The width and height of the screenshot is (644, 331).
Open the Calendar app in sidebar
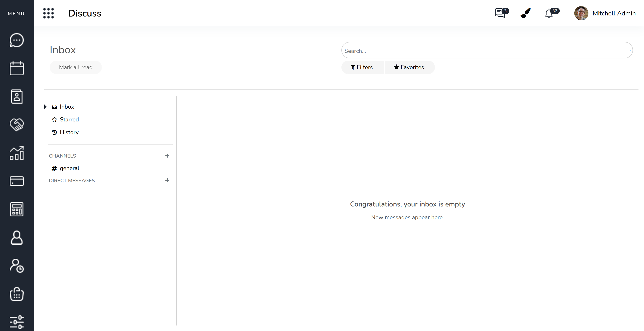[x=17, y=68]
